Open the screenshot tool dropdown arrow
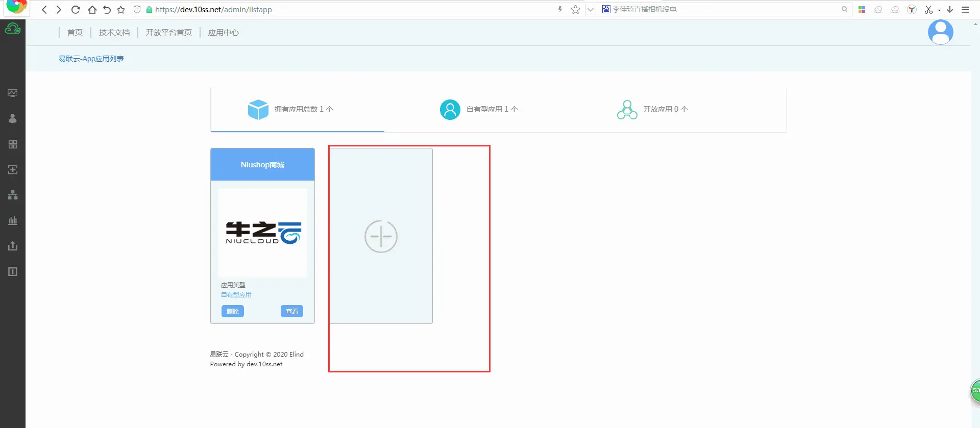 click(939, 10)
